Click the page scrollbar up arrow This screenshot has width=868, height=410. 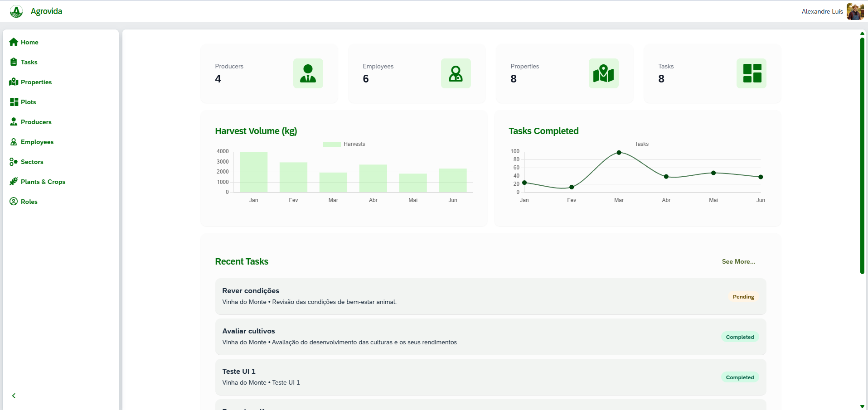[x=862, y=33]
